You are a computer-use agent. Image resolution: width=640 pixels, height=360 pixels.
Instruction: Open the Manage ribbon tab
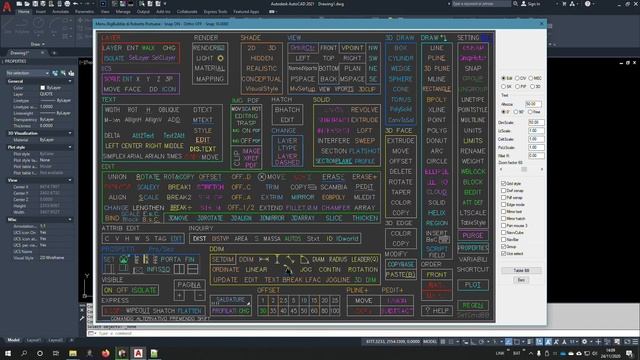pyautogui.click(x=123, y=12)
